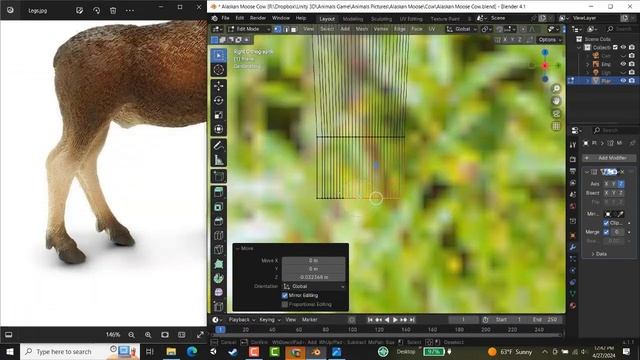Viewport: 640px width, 360px height.
Task: Switch to the Sculpting workspace tab
Action: coord(381,19)
